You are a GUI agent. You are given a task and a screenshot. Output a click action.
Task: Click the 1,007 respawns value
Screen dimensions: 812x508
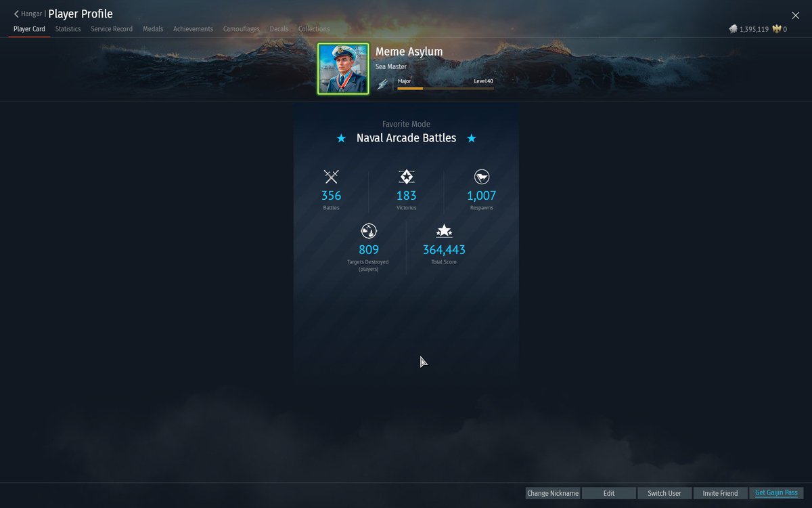482,196
